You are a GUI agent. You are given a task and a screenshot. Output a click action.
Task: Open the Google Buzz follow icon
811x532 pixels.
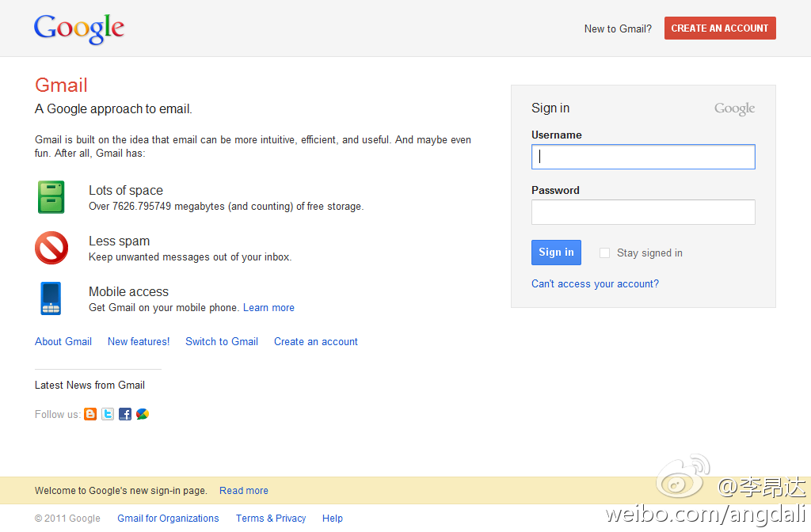coord(143,414)
